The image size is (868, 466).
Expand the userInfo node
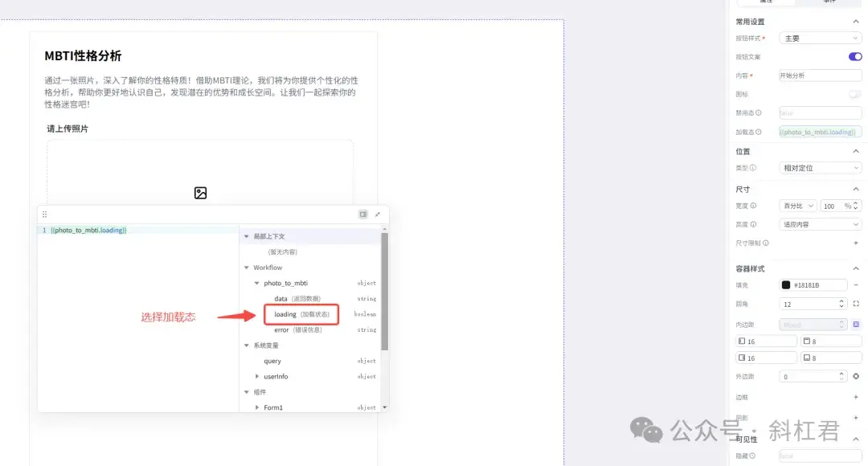tap(257, 376)
